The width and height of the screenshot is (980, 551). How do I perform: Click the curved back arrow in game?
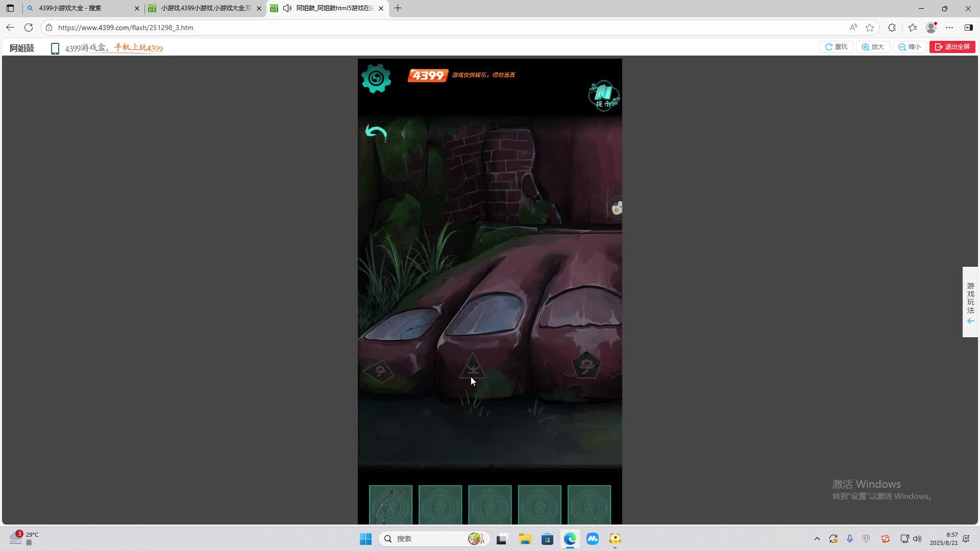(x=376, y=134)
